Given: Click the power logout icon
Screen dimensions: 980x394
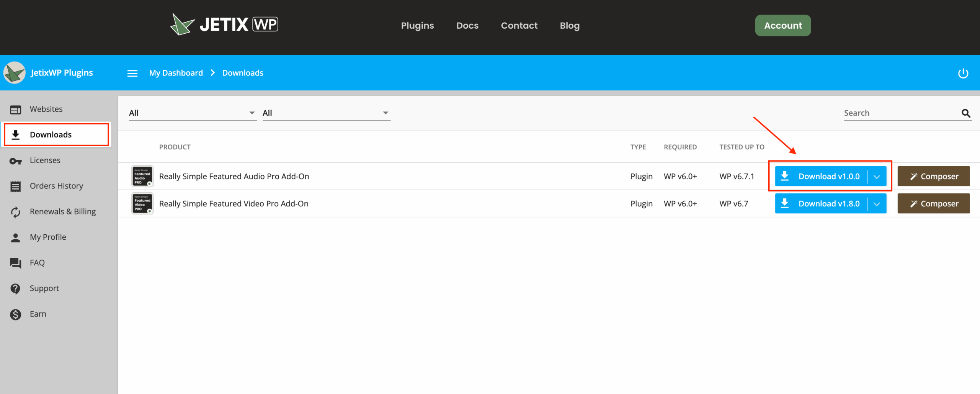Looking at the screenshot, I should [x=963, y=73].
